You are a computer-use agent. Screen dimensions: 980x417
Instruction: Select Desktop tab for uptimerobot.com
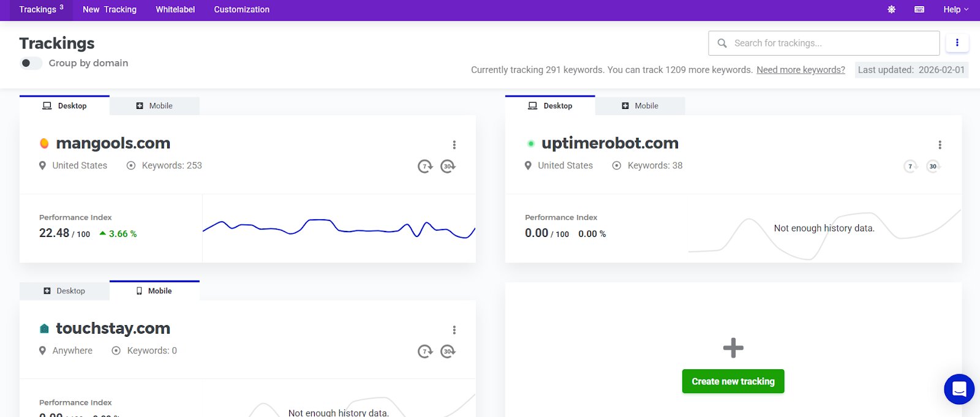click(550, 105)
